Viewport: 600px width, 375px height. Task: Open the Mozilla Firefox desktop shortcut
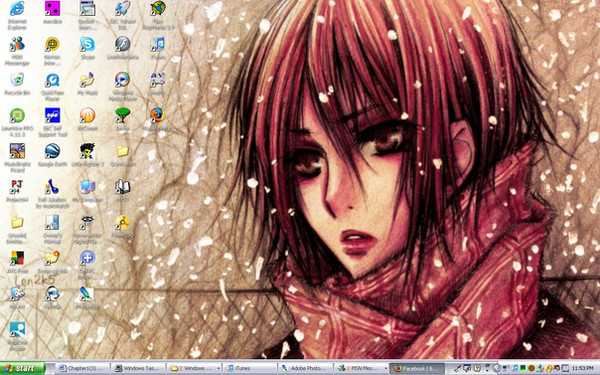tap(157, 119)
